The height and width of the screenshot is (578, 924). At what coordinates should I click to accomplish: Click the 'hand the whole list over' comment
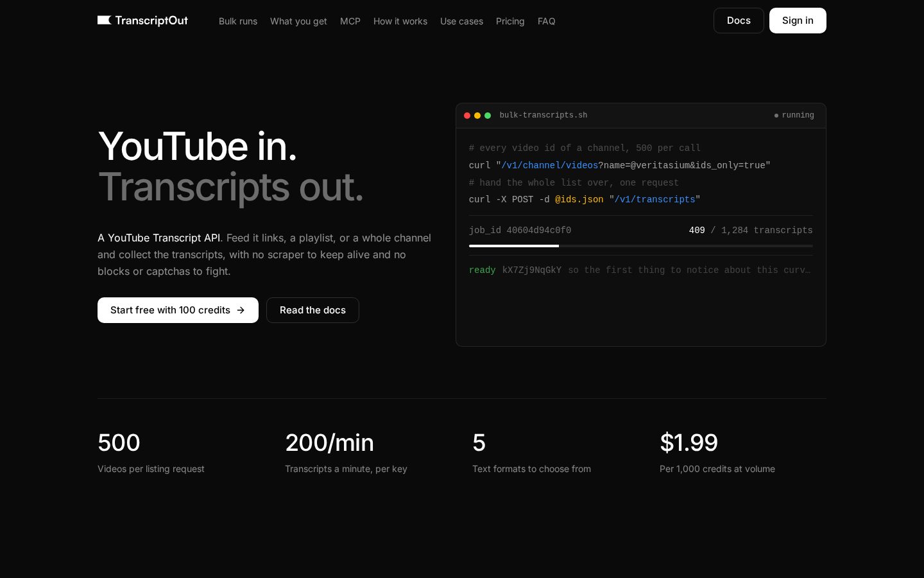click(574, 183)
